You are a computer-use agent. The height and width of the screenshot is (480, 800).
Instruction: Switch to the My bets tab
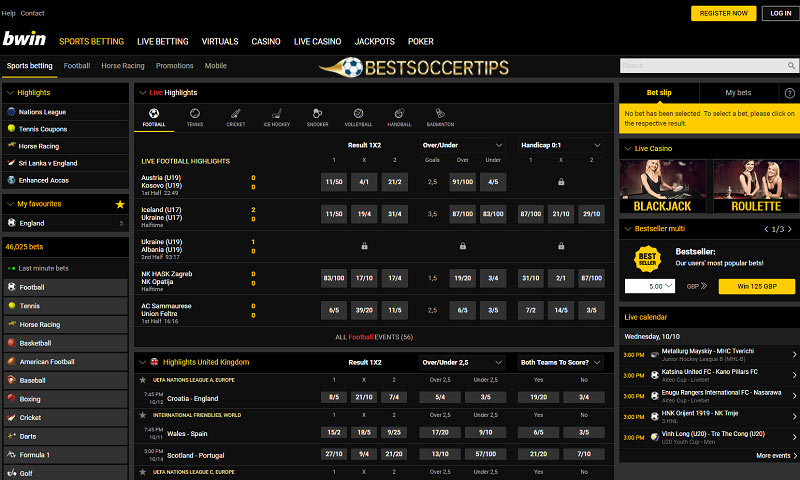738,93
